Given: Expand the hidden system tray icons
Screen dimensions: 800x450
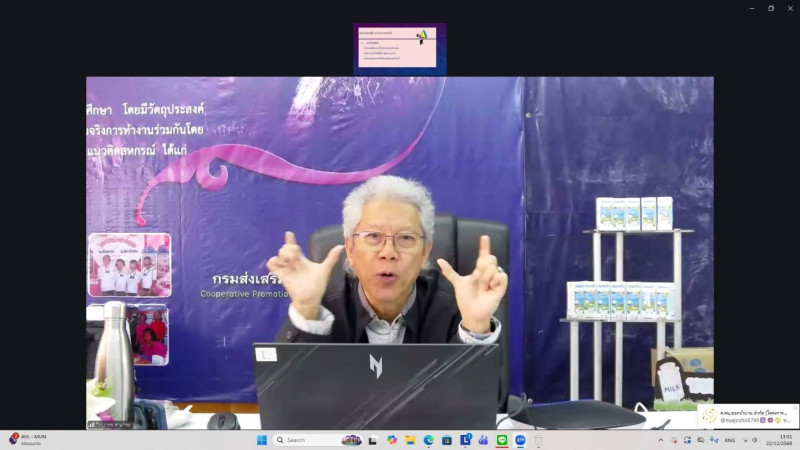Looking at the screenshot, I should click(661, 440).
